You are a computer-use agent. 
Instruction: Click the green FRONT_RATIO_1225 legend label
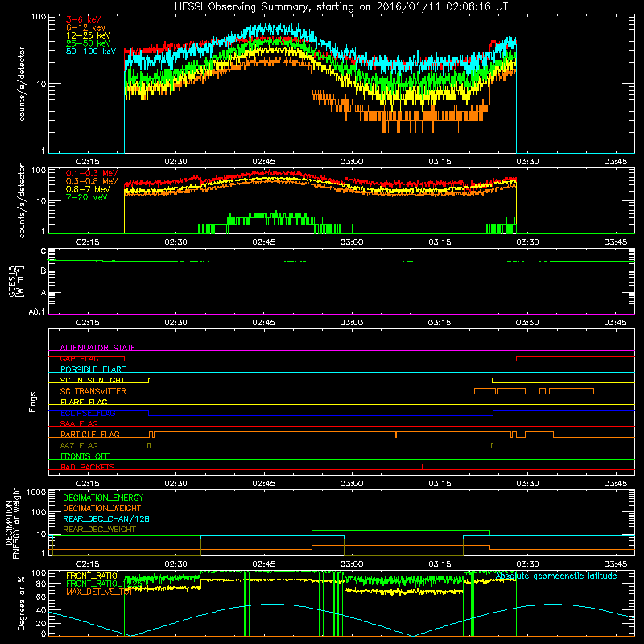[x=104, y=584]
